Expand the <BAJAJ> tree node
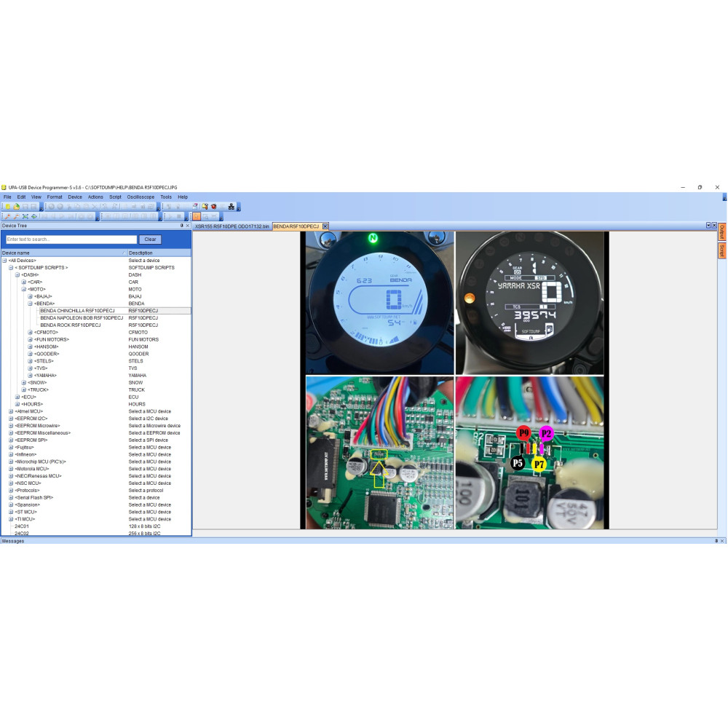This screenshot has width=728, height=728. point(30,297)
